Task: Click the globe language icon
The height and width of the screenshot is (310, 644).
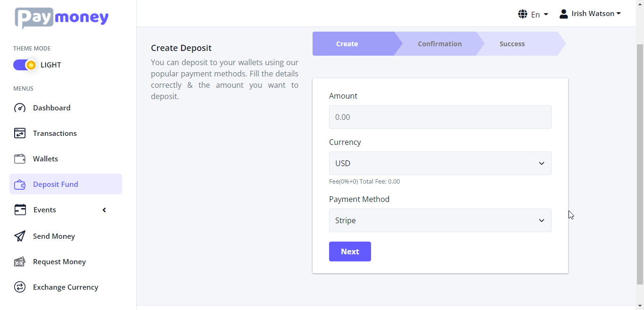Action: pos(522,14)
